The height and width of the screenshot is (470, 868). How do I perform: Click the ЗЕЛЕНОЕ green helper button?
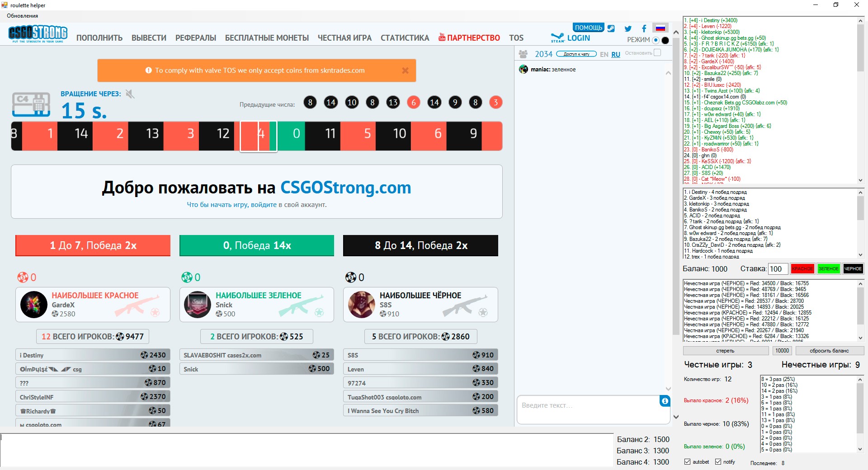[828, 268]
